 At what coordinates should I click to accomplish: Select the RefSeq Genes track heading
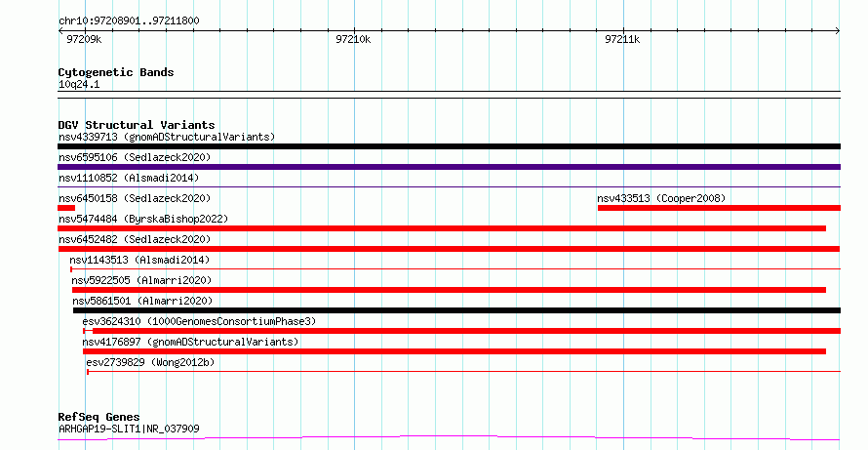(x=99, y=417)
